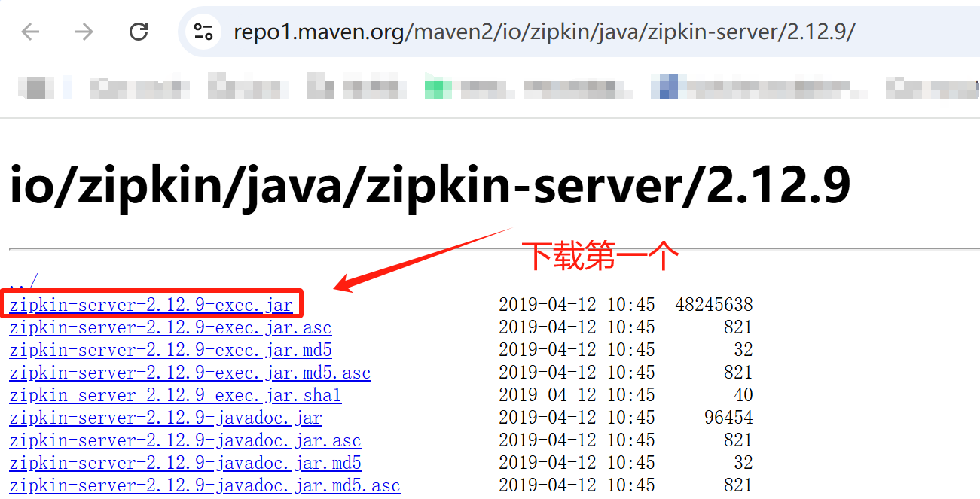Viewport: 980px width, 499px height.
Task: Open the parent directory ../ link
Action: click(23, 282)
